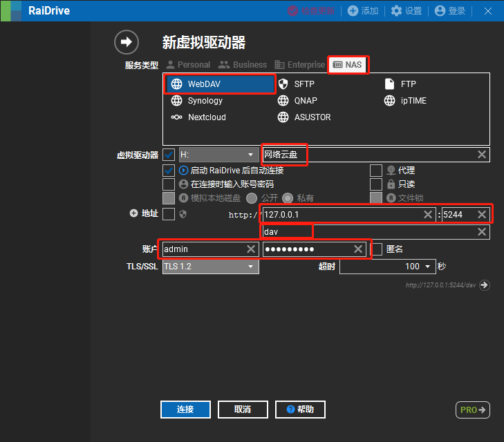
Task: Open the TLS 1.2 dropdown
Action: coord(211,267)
